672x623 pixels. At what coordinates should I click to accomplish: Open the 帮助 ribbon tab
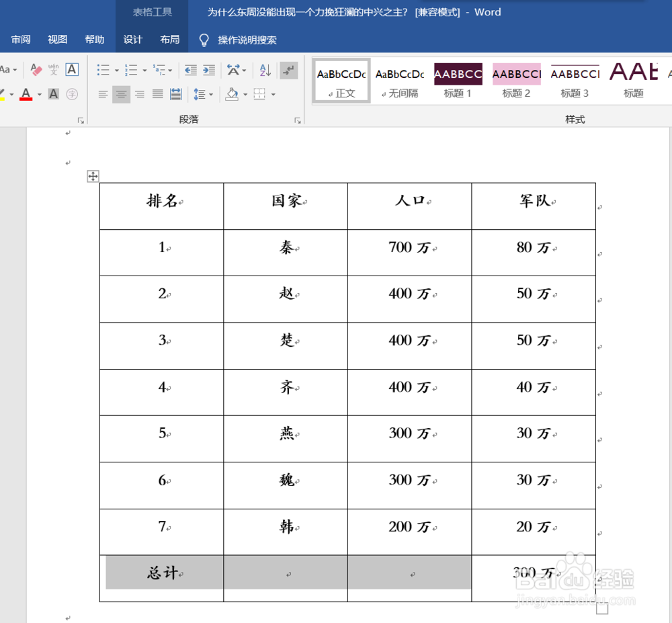(94, 40)
